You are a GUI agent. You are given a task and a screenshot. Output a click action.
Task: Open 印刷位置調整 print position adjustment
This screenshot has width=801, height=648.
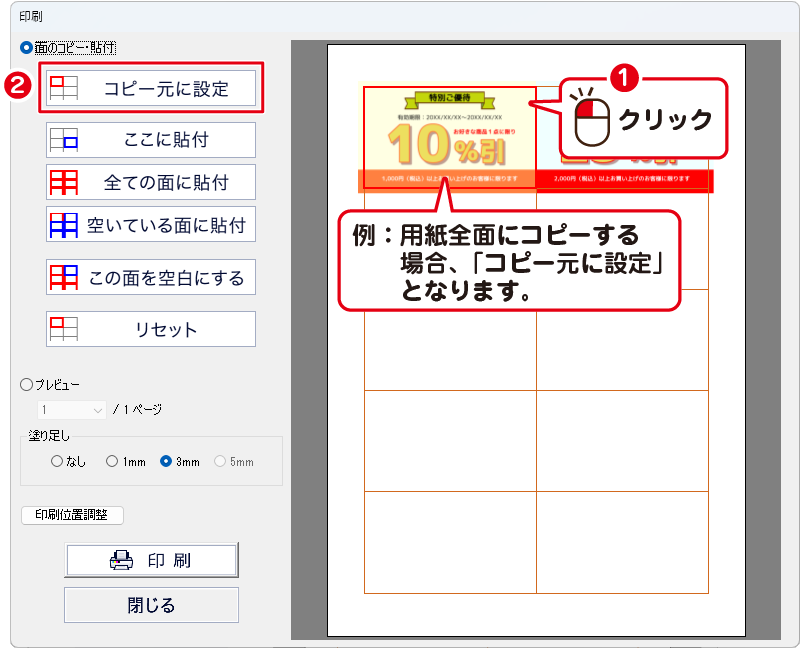pos(71,515)
